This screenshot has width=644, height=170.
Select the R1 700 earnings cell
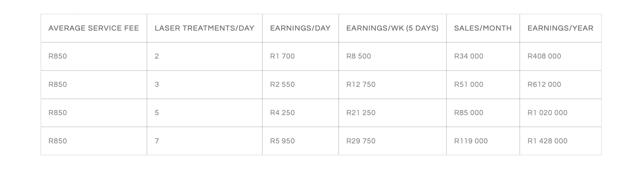click(282, 56)
